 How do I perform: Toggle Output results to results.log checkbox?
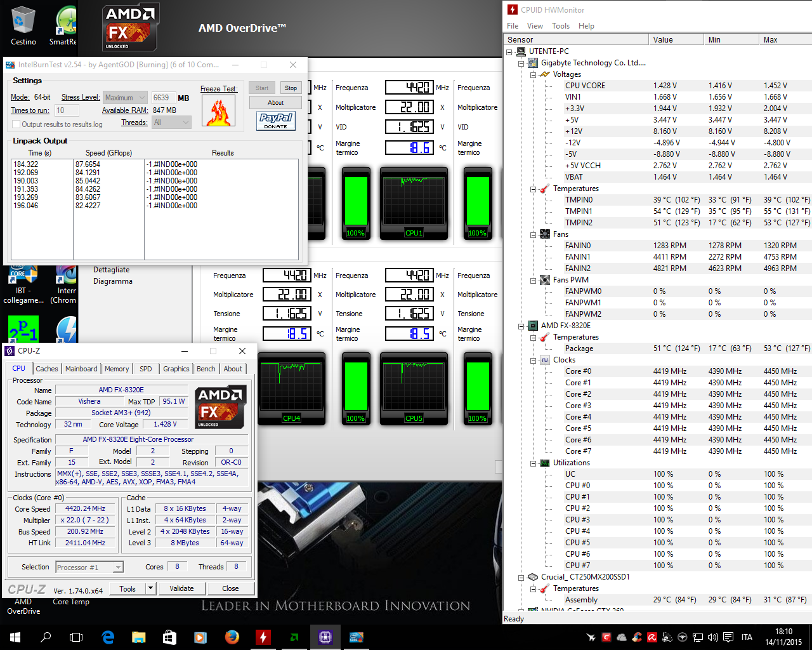pos(16,124)
